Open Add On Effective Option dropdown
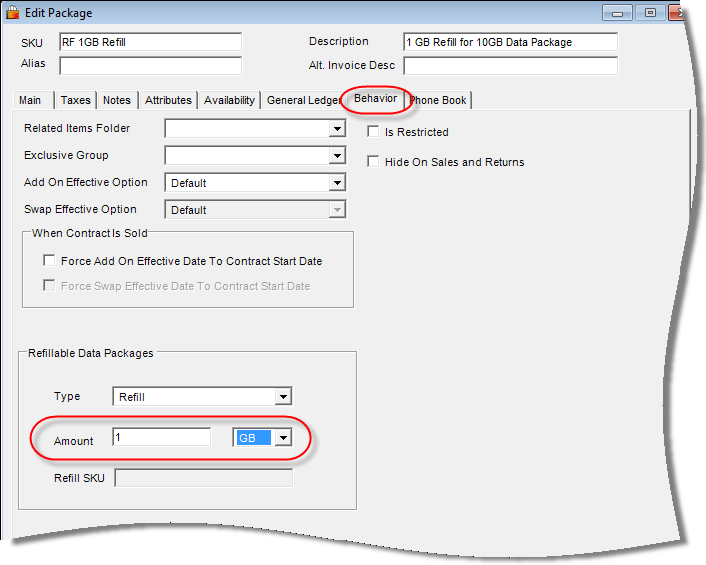 click(x=337, y=183)
